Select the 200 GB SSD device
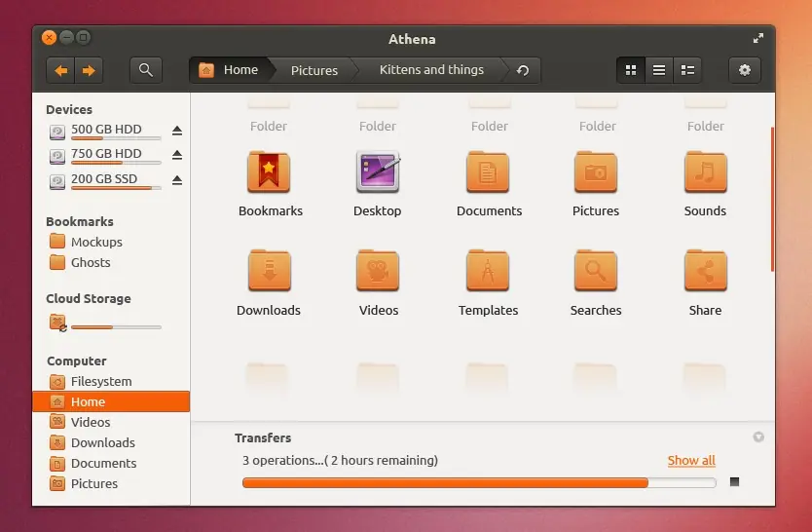The height and width of the screenshot is (532, 812). point(105,181)
